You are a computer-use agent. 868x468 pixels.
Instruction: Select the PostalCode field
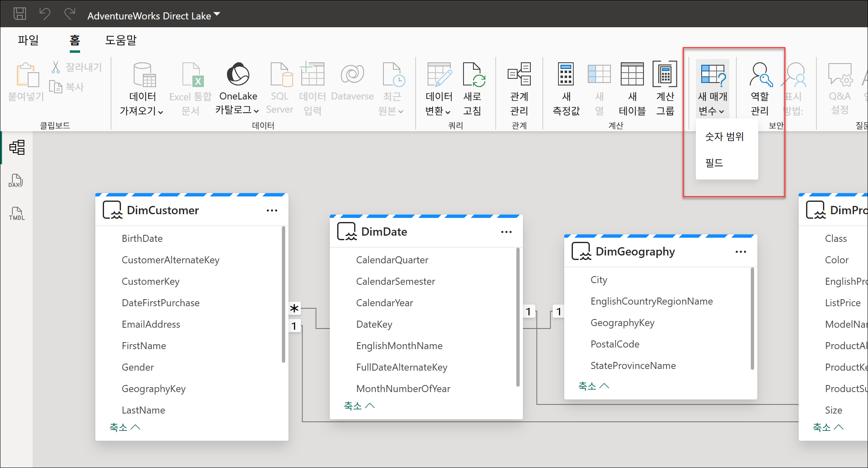pos(615,344)
